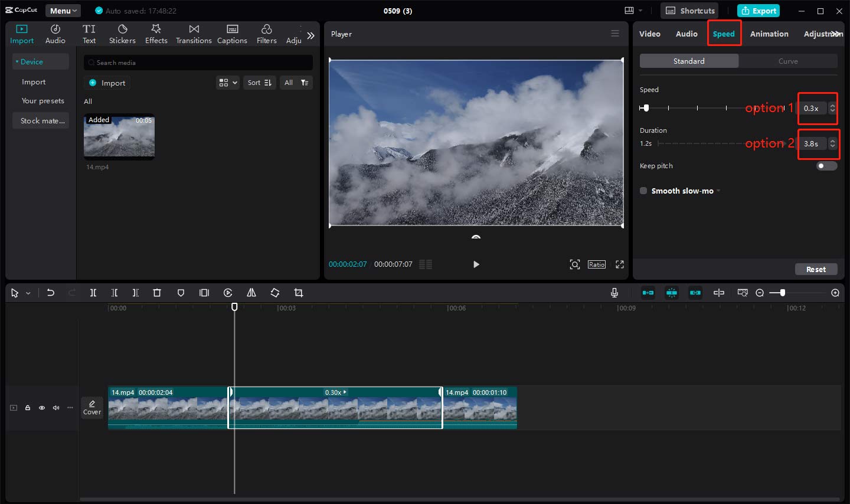Click the marker shield icon
This screenshot has height=504, width=850.
coord(181,293)
